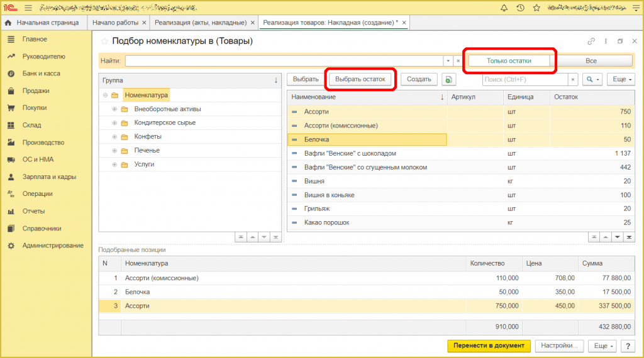Open the Еще dropdown above the item list
644x358 pixels.
click(621, 79)
